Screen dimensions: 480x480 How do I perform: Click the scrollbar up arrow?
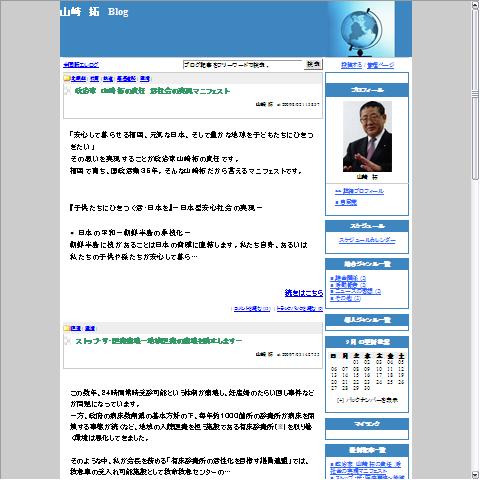click(475, 5)
